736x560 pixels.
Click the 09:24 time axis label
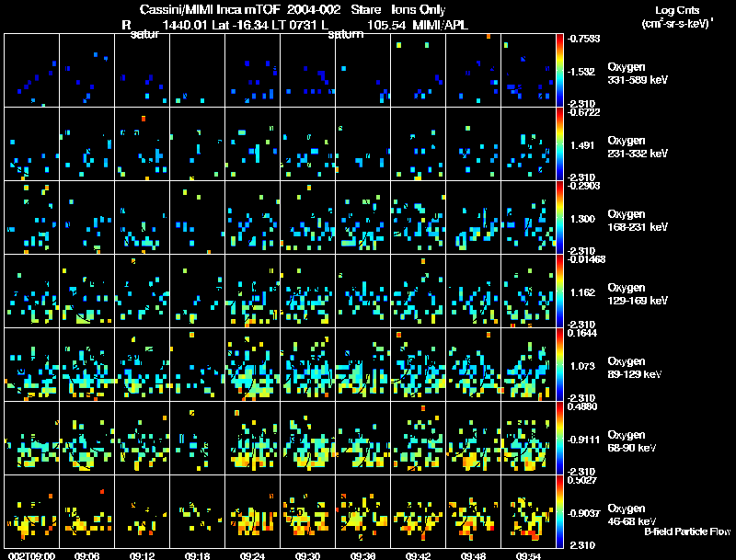pyautogui.click(x=252, y=555)
